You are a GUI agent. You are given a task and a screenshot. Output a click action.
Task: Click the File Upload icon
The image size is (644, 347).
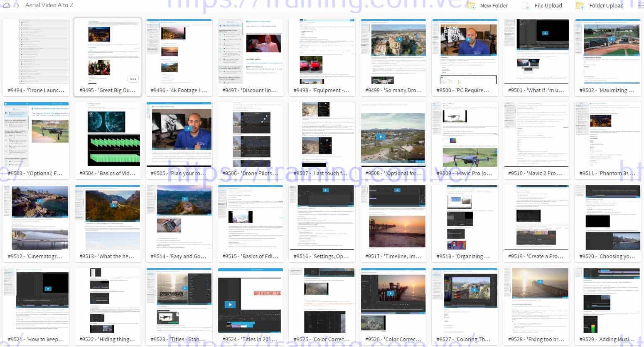pos(526,5)
